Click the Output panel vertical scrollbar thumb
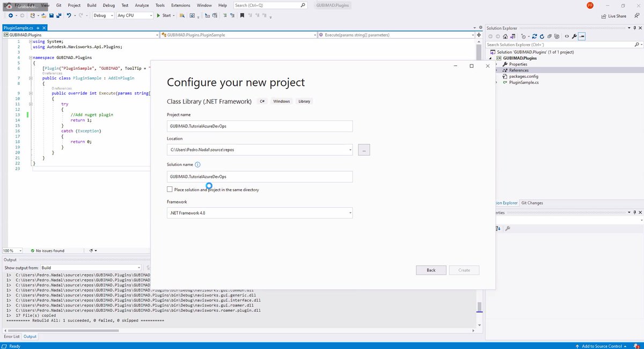Viewport: 644px width, 349px height. [480, 307]
